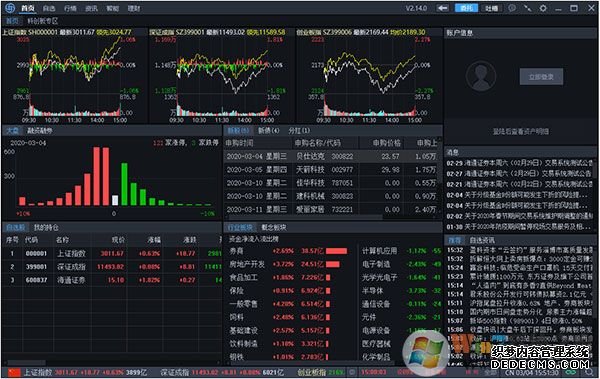Open the 新债(4) tab
Viewport: 600px width, 379px height.
(x=268, y=131)
